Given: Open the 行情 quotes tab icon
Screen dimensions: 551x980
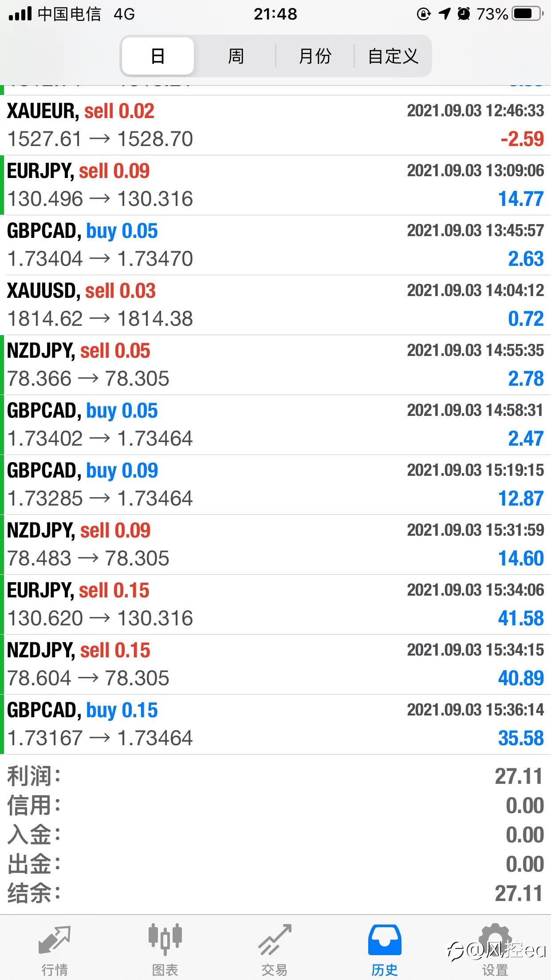Looking at the screenshot, I should point(55,940).
